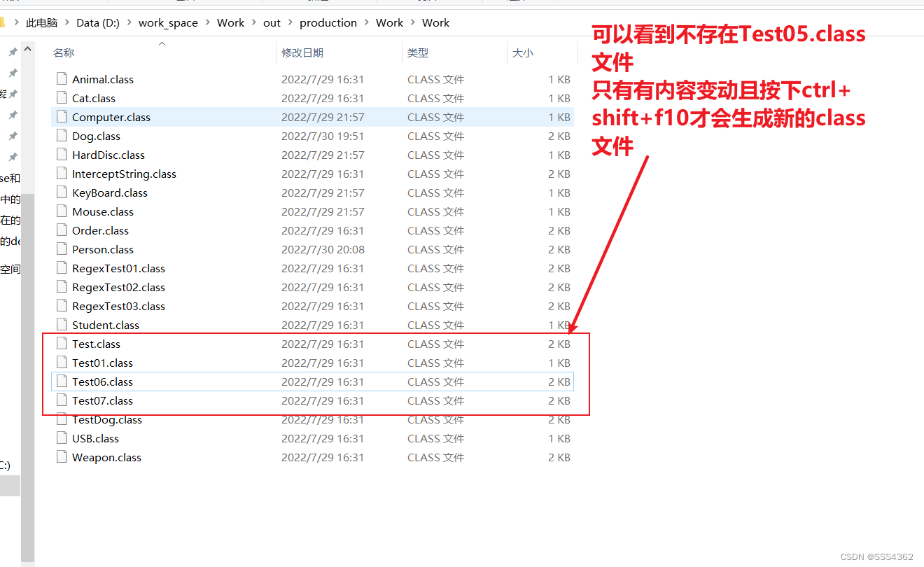
Task: Select the TestDog.class file name
Action: pyautogui.click(x=107, y=419)
